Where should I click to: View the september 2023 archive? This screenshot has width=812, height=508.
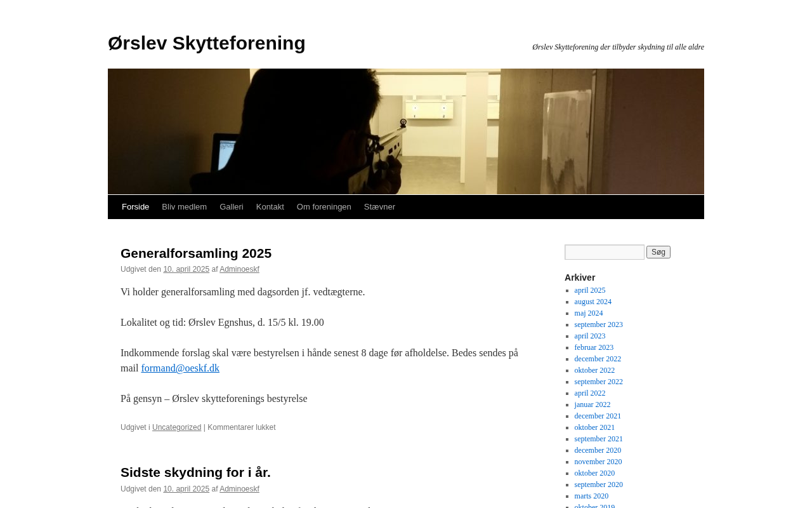click(599, 324)
